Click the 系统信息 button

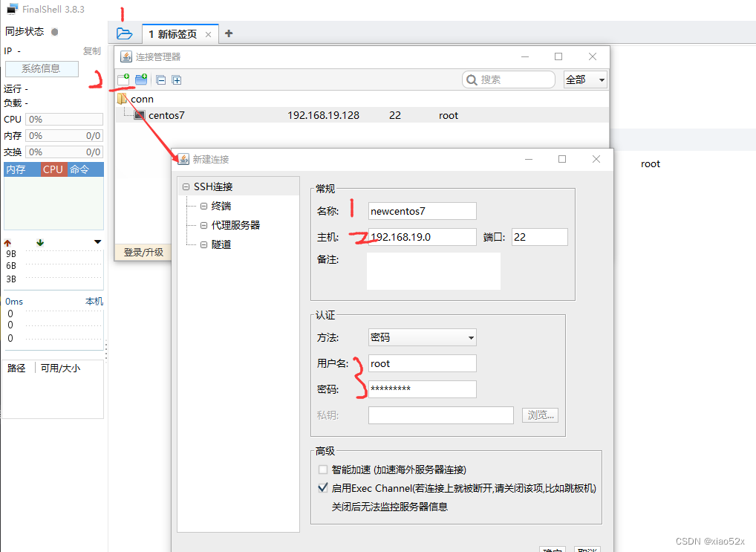42,68
